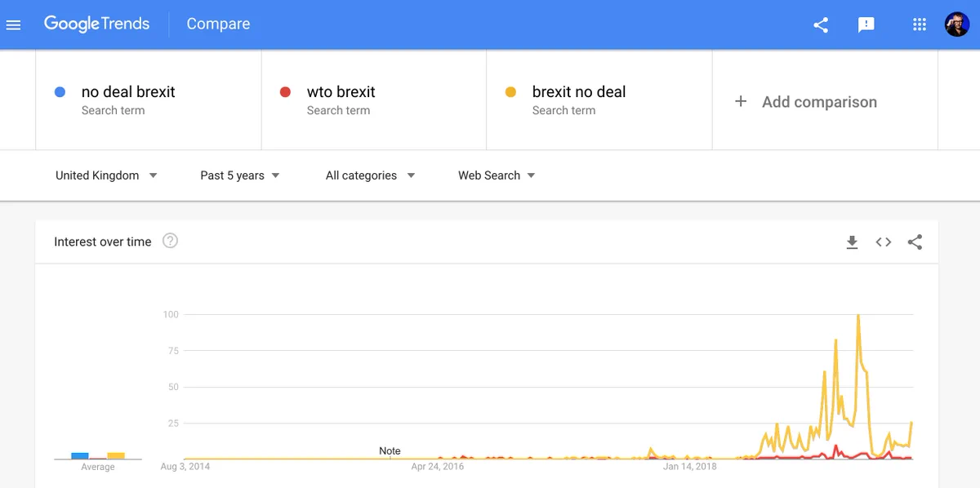Viewport: 980px width, 488px height.
Task: Edit the 'wto brexit' search term
Action: coord(373,100)
